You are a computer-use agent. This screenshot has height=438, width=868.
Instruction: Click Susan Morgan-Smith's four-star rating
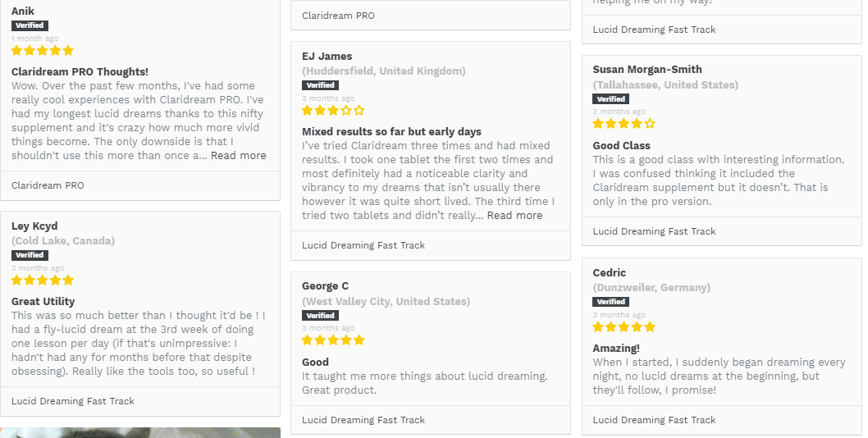[624, 124]
